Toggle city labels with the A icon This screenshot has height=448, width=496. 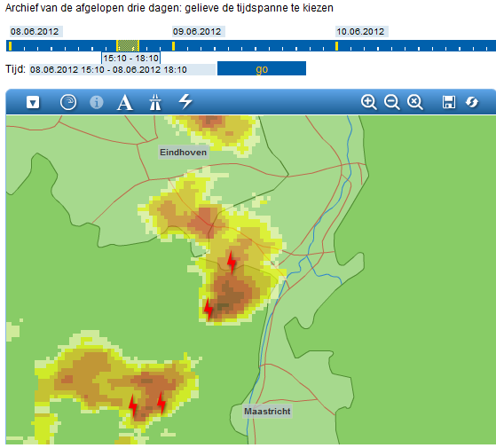pos(124,102)
